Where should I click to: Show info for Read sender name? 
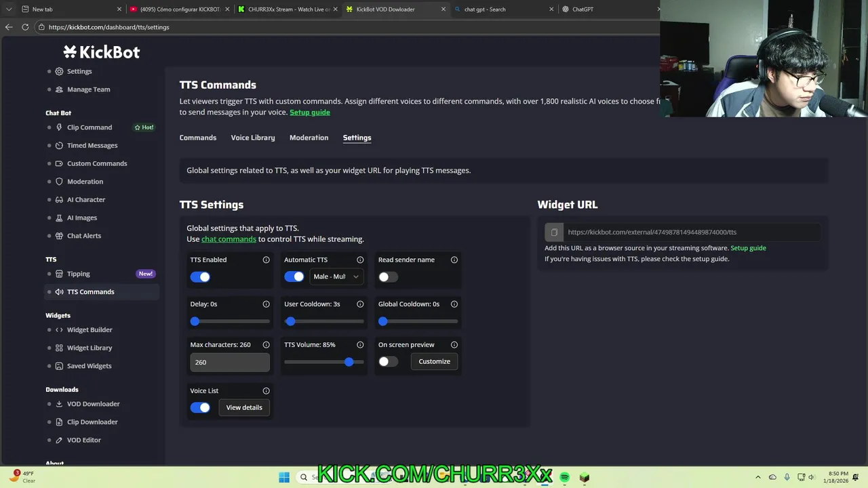click(454, 260)
